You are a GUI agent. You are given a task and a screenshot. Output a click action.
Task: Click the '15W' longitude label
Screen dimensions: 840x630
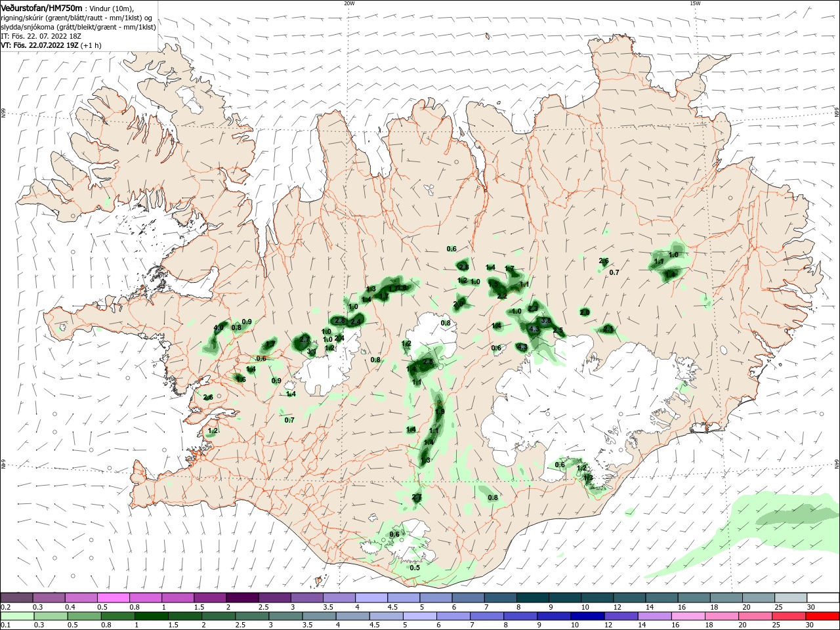[694, 3]
